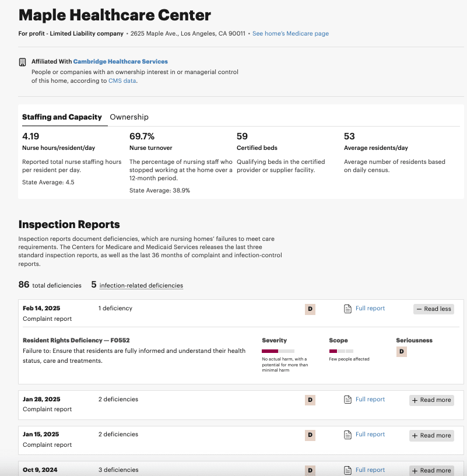Click the D seriousness badge under F0552 deficiency
Image resolution: width=467 pixels, height=476 pixels.
click(x=401, y=351)
